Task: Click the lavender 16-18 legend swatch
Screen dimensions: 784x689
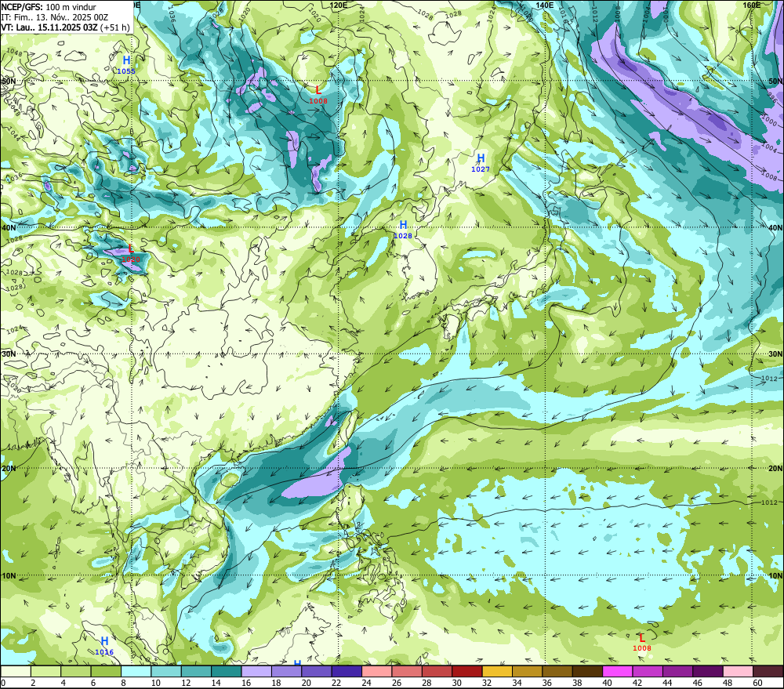Action: pyautogui.click(x=256, y=672)
